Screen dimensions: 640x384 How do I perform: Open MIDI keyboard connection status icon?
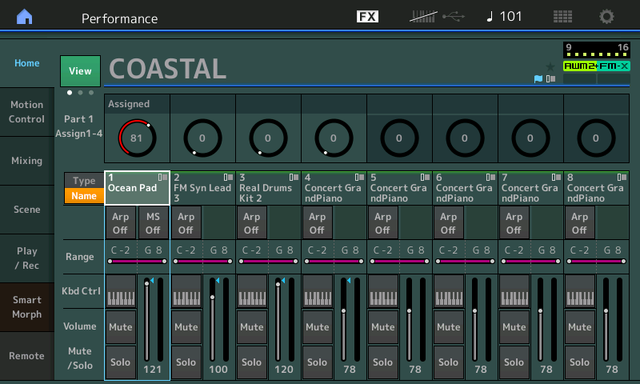point(423,17)
